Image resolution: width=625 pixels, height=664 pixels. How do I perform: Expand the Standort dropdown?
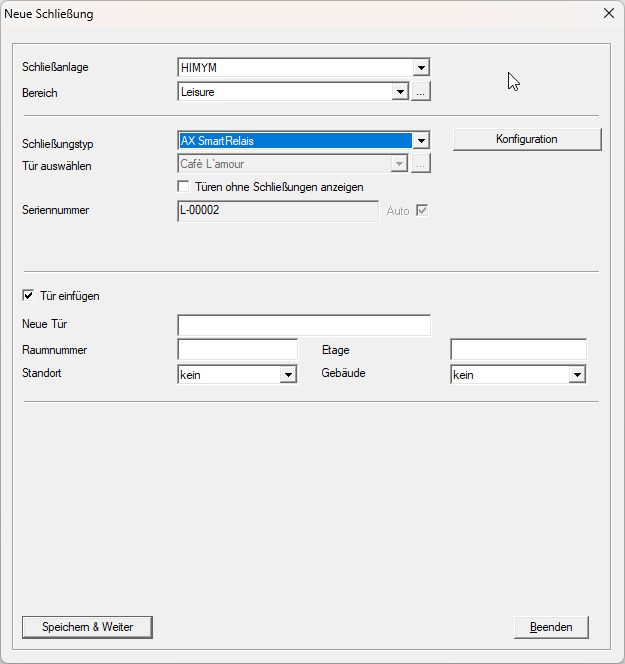288,374
